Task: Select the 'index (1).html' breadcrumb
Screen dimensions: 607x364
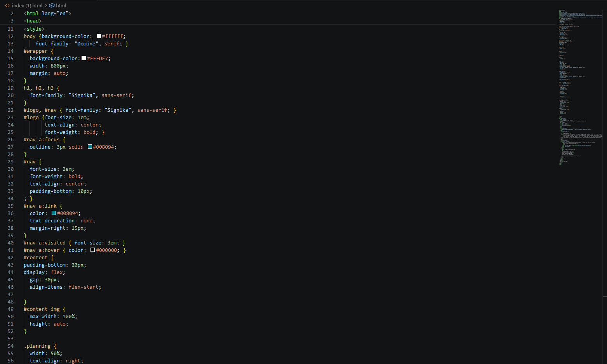Action: click(x=27, y=5)
